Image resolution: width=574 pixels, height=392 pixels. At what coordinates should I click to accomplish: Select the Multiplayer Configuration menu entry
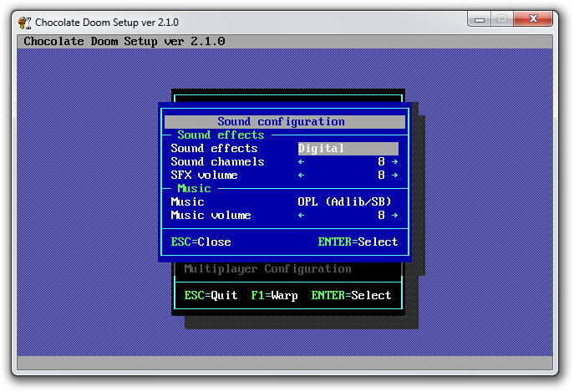coord(267,269)
